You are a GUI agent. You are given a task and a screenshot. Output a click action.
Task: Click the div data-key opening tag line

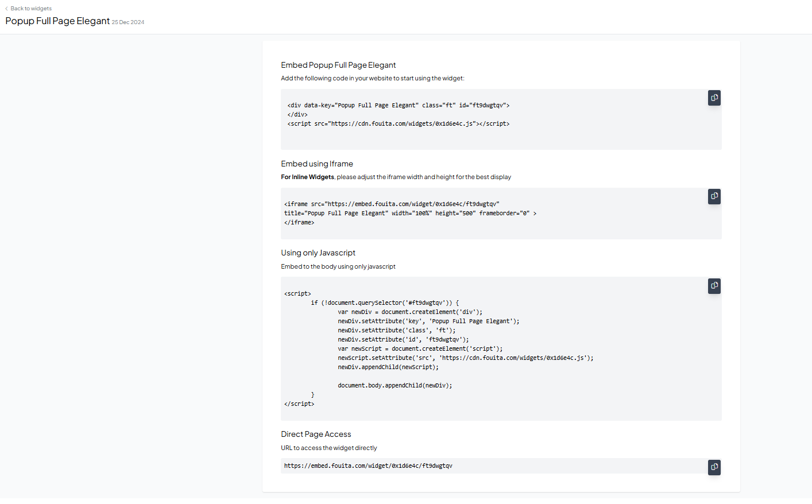tap(399, 105)
